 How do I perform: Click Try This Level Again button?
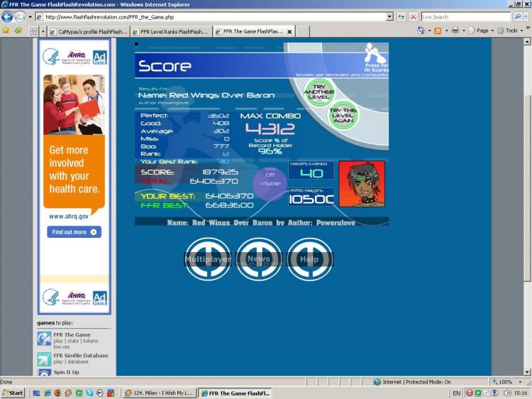click(x=343, y=115)
